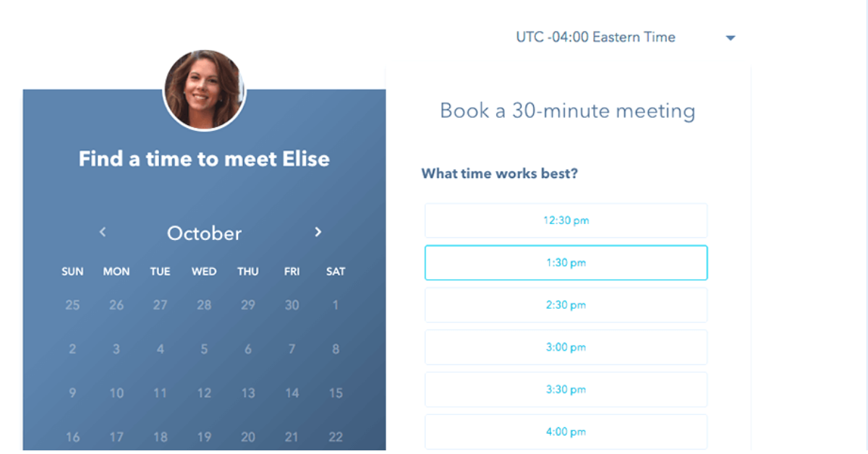
Task: Click the October month label
Action: pyautogui.click(x=205, y=233)
